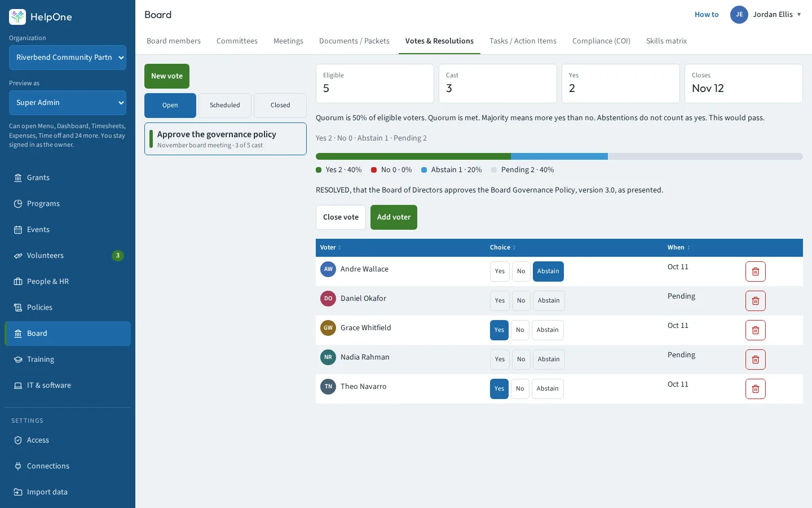Remove Nadia Rahman with the trash icon
This screenshot has height=508, width=812.
(x=756, y=360)
